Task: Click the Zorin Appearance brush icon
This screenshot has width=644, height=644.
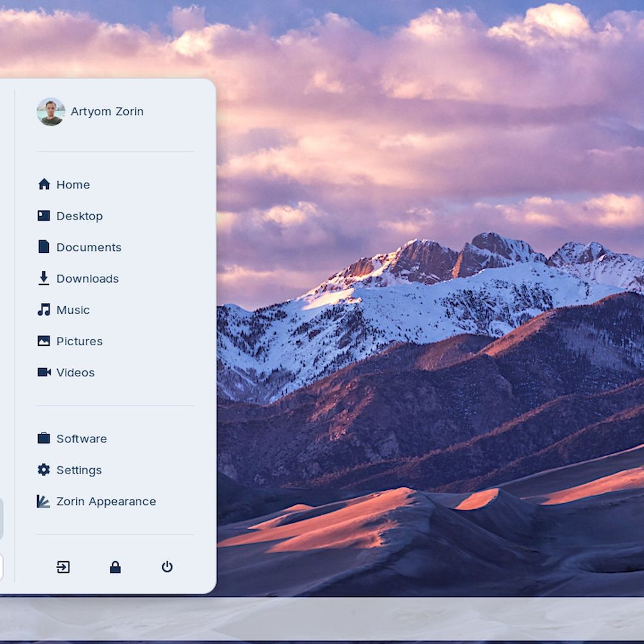Action: (x=43, y=501)
